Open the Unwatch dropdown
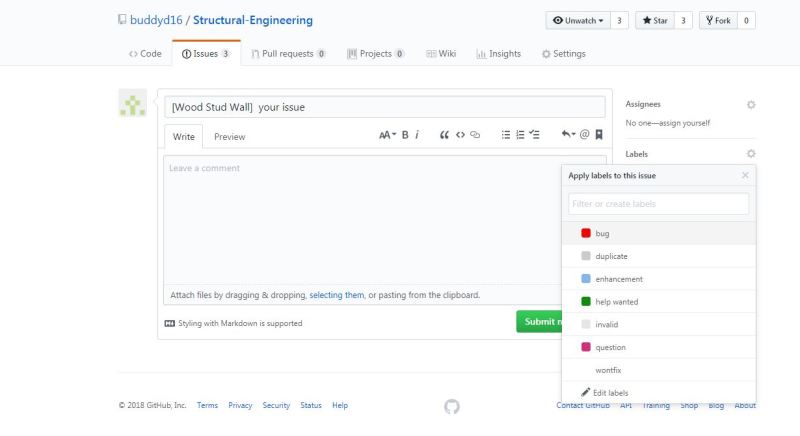The width and height of the screenshot is (800, 436). point(578,20)
